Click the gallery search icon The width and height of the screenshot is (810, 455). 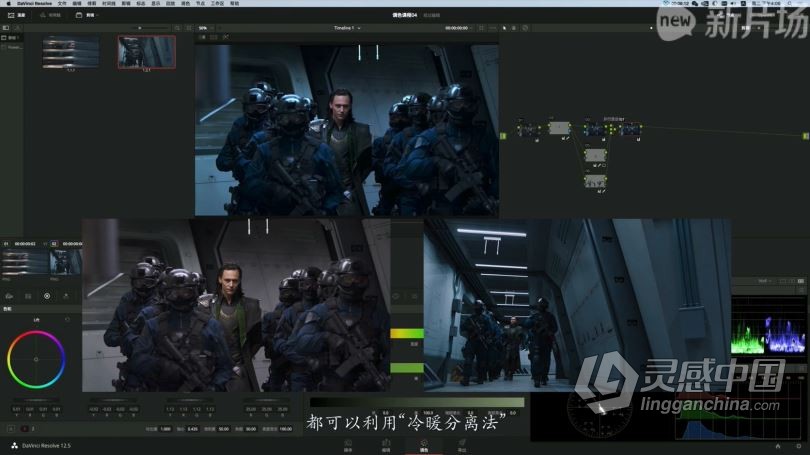(x=177, y=28)
